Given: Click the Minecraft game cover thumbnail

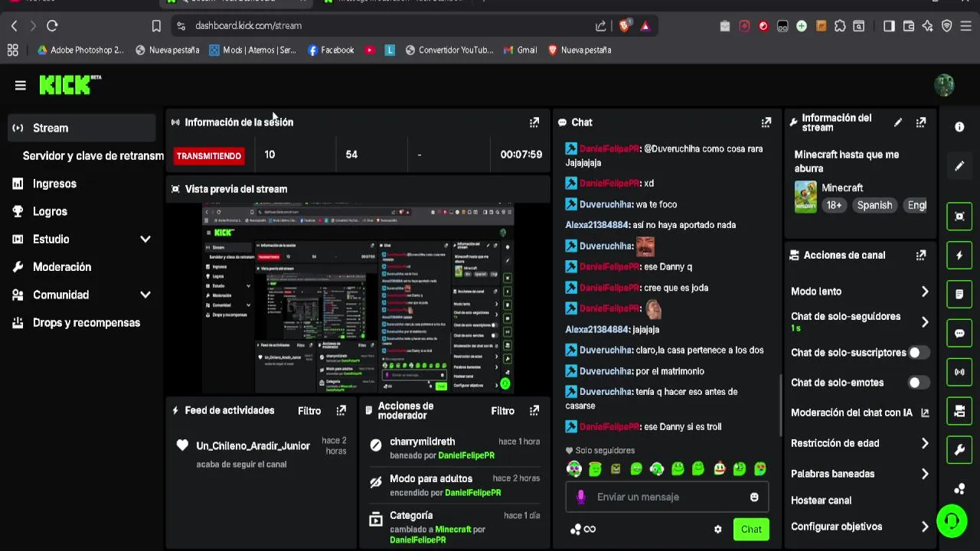Looking at the screenshot, I should [x=805, y=197].
